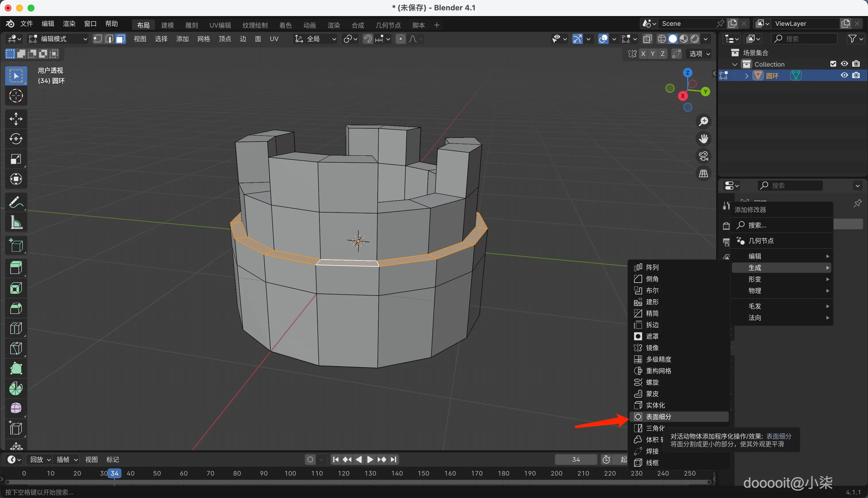Switch to face select mode
The height and width of the screenshot is (498, 868).
click(120, 39)
